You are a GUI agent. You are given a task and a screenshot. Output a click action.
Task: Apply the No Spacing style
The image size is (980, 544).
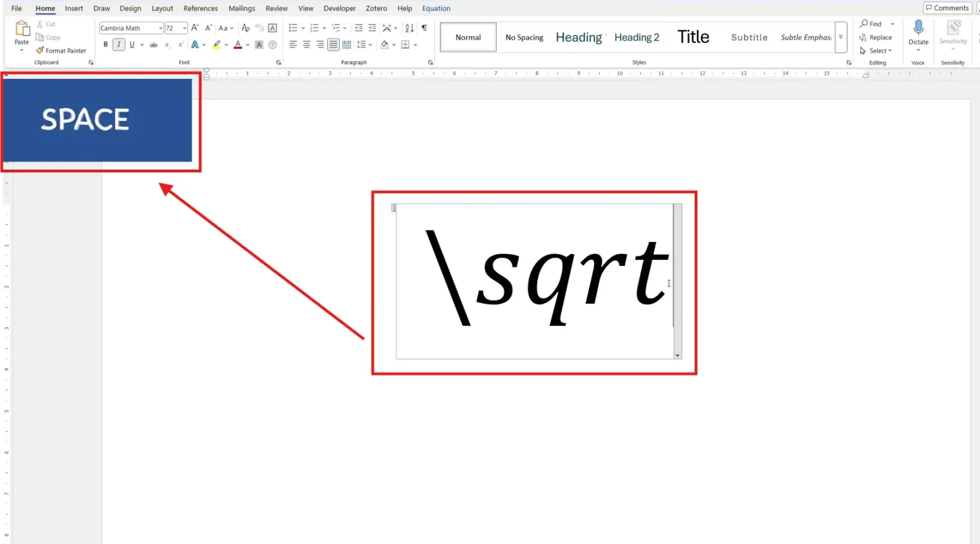[524, 37]
